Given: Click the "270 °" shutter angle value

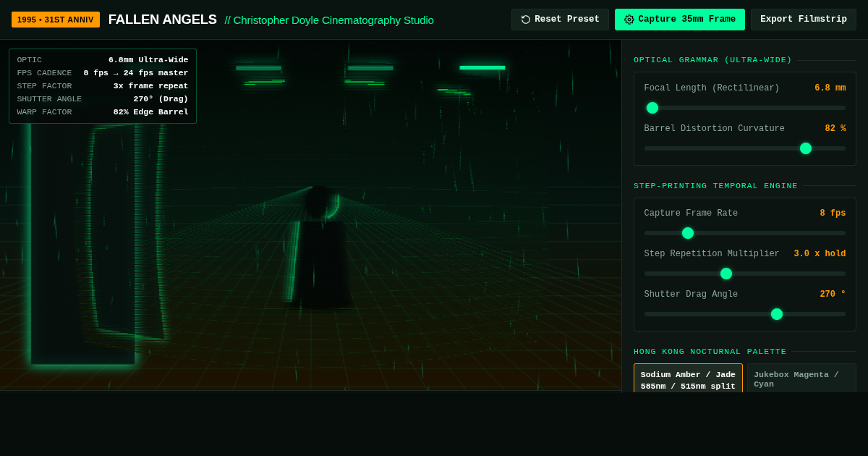Looking at the screenshot, I should point(833,295).
